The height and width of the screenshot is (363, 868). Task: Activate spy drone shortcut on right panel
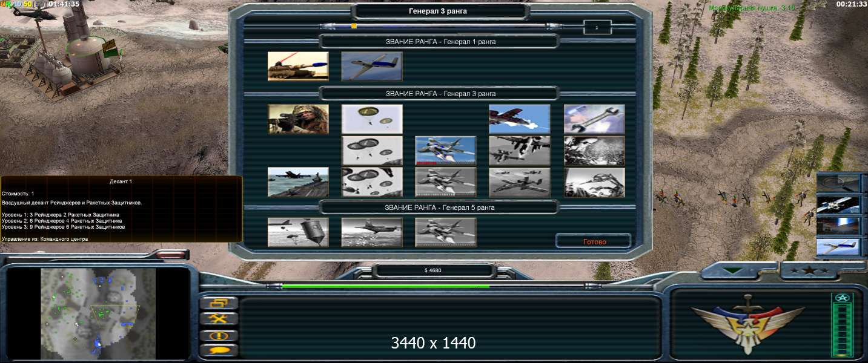coord(838,246)
